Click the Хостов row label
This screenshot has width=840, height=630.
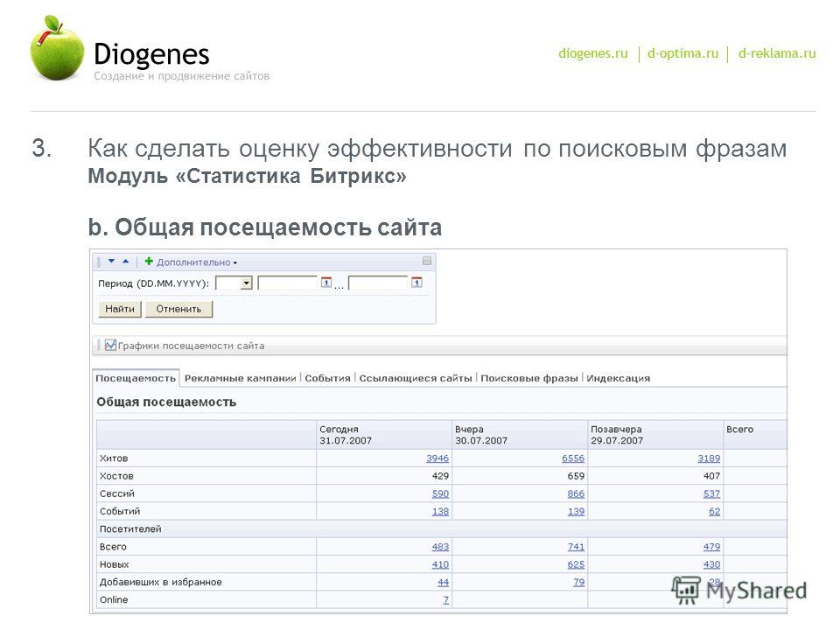[x=116, y=476]
